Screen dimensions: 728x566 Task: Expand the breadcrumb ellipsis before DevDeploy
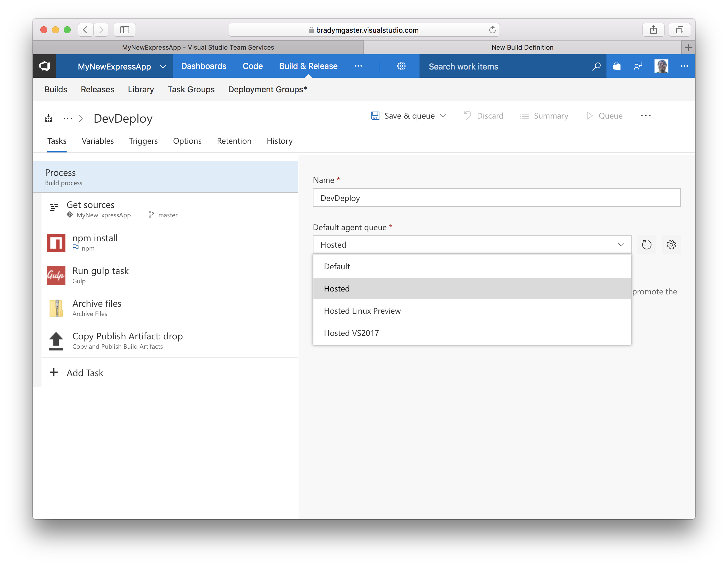tap(68, 119)
